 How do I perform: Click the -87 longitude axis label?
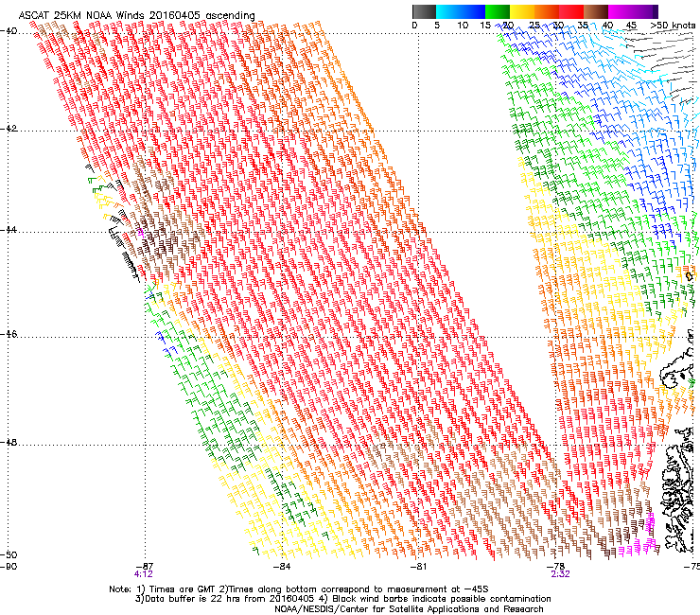[144, 567]
